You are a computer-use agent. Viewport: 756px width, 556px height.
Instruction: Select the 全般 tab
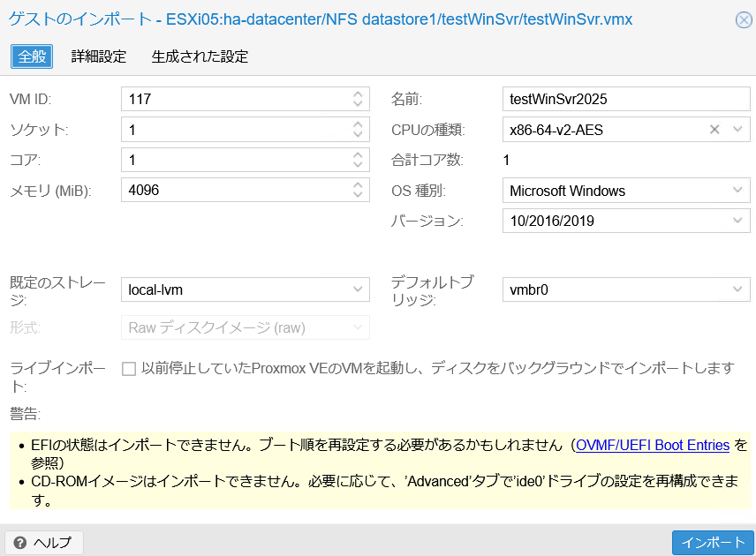[32, 56]
